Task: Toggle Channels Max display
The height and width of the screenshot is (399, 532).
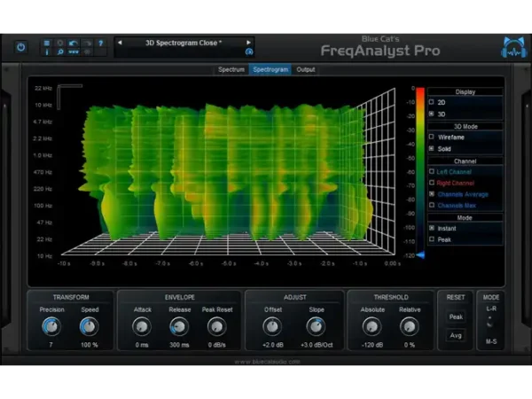Action: click(432, 206)
